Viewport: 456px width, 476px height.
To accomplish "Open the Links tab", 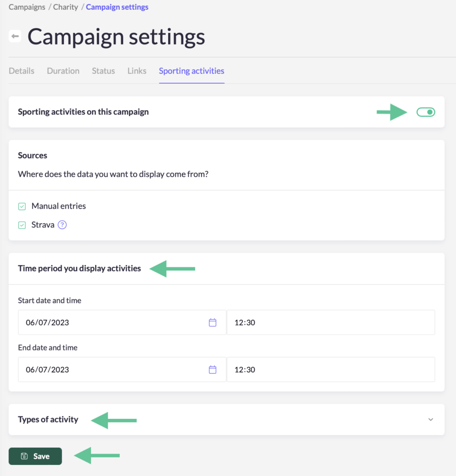I will point(137,71).
